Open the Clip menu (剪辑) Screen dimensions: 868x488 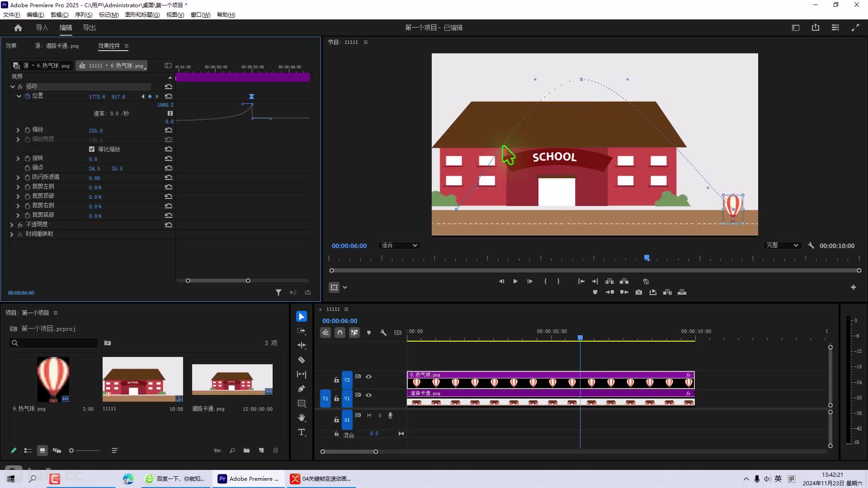click(x=59, y=15)
